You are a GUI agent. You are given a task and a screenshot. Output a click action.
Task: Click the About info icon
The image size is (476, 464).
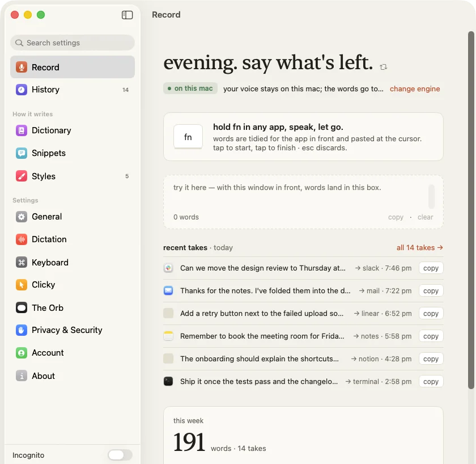click(x=22, y=376)
